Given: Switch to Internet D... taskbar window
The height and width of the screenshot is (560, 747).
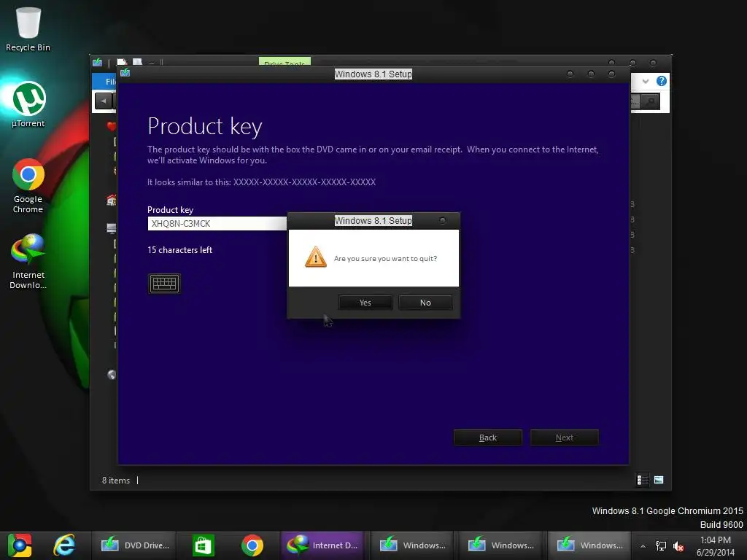Looking at the screenshot, I should tap(322, 545).
